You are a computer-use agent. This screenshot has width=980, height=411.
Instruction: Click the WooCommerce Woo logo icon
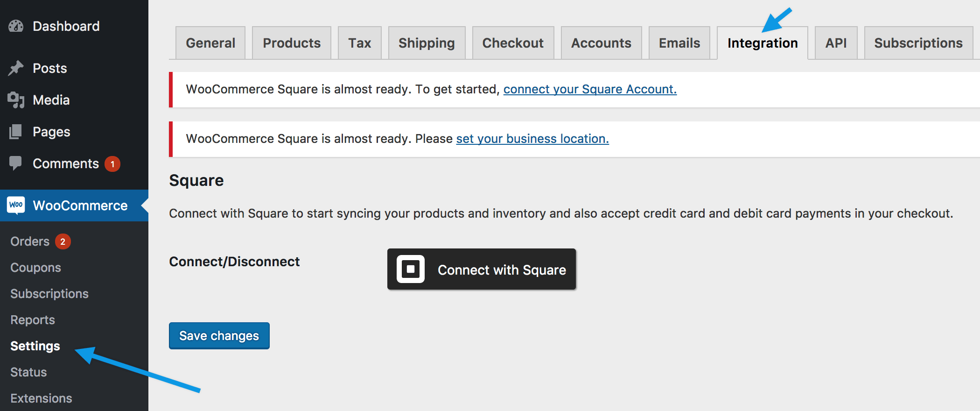click(x=16, y=205)
